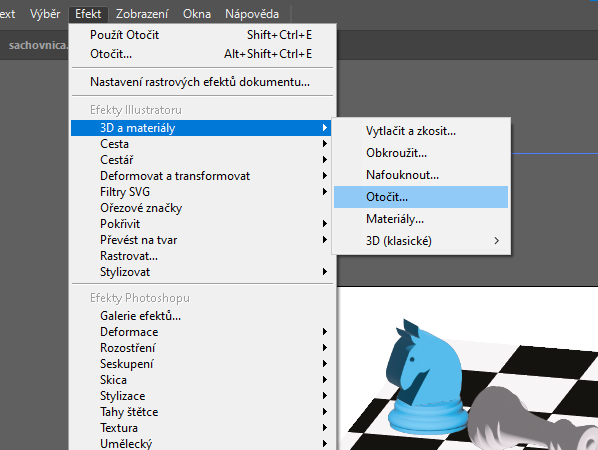The image size is (598, 450).
Task: Open the Zobrazení menu
Action: (x=142, y=14)
